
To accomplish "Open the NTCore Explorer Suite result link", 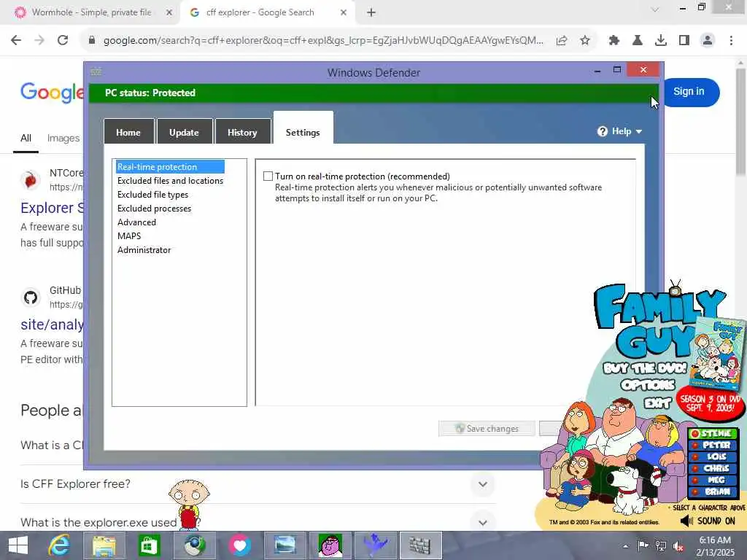I will (x=52, y=208).
